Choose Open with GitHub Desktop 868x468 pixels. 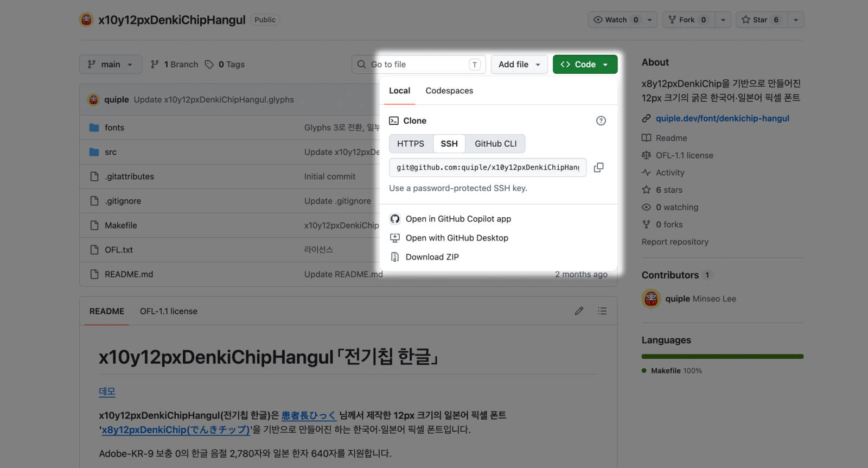pyautogui.click(x=457, y=238)
